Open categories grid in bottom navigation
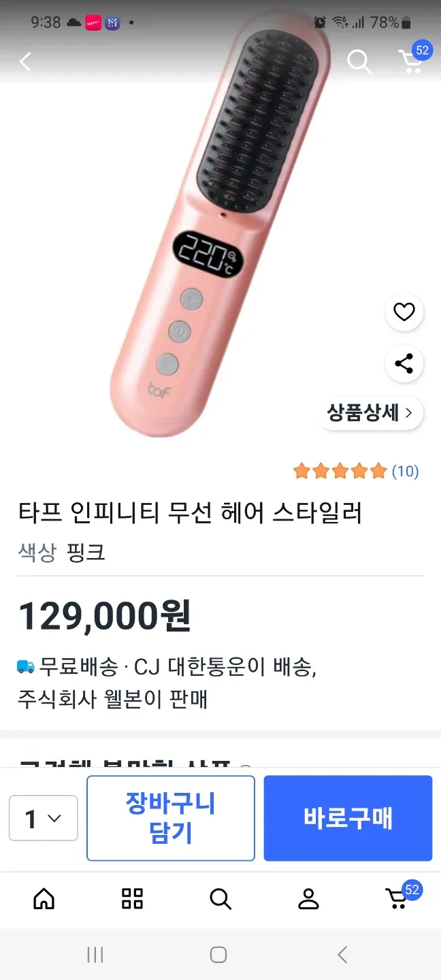 pyautogui.click(x=132, y=899)
